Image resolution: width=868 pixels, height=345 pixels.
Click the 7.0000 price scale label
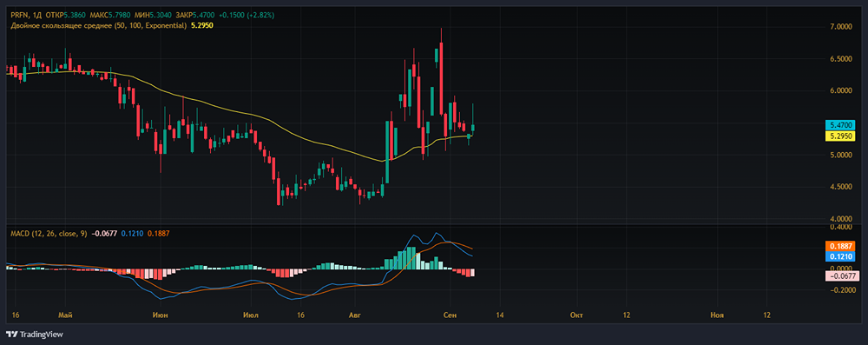coord(841,27)
